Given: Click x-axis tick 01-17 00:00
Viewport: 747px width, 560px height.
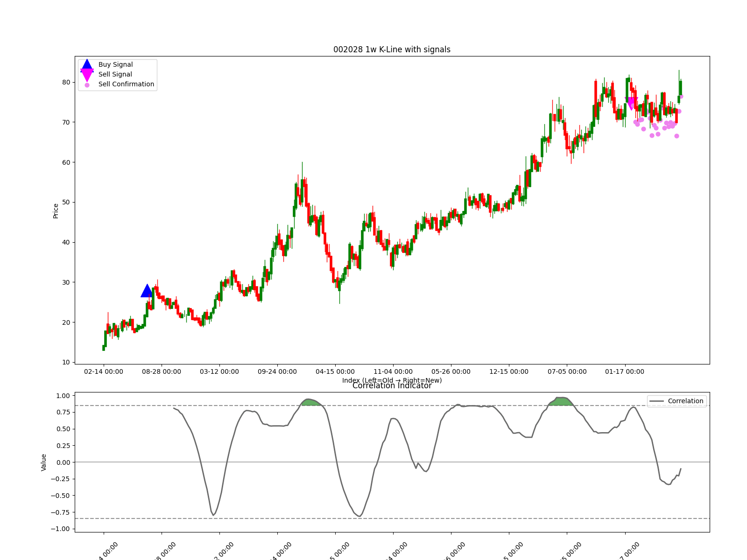Looking at the screenshot, I should coord(625,372).
